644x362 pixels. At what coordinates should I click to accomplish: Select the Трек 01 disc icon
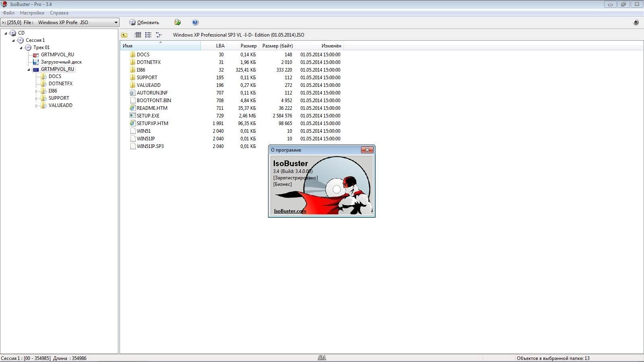28,47
